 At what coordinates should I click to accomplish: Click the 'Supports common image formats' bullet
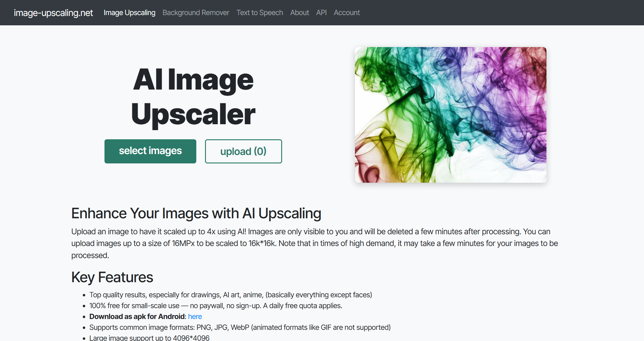tap(240, 327)
